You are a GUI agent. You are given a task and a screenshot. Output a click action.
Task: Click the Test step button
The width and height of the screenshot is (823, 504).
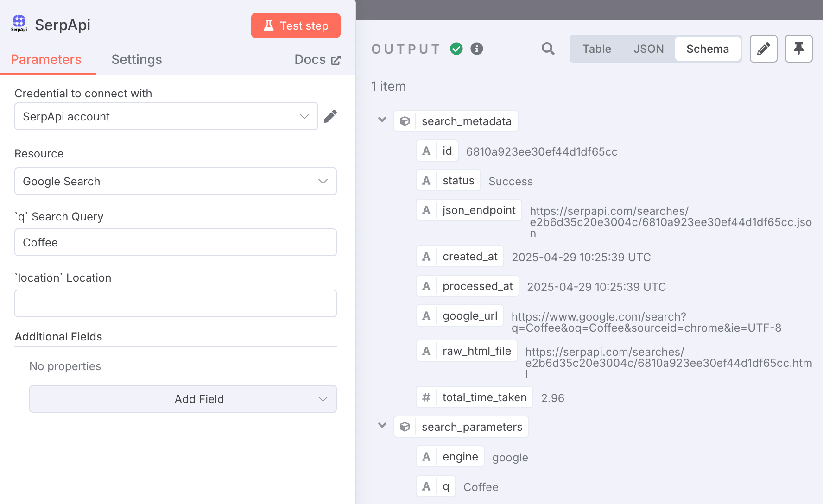[296, 25]
